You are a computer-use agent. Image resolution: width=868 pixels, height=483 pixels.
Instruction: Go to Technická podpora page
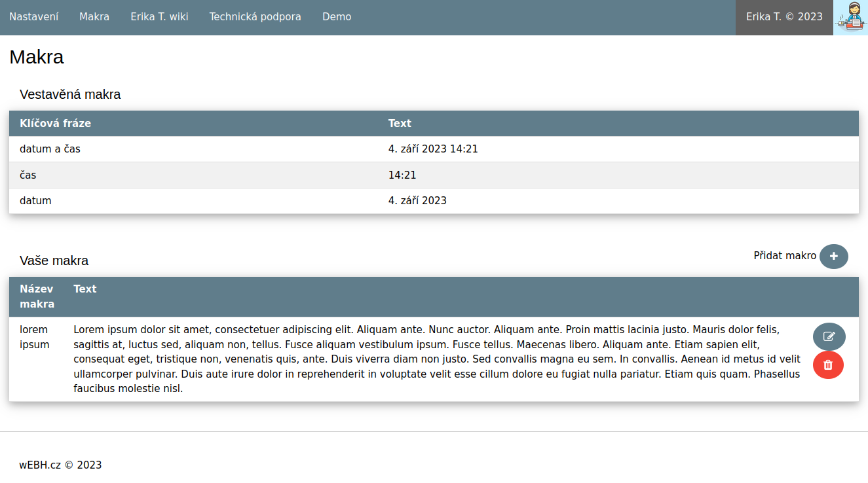[x=255, y=17]
